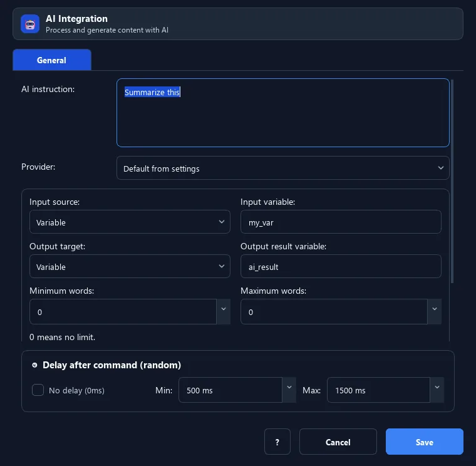476x466 pixels.
Task: Click the 'AI instruction:' label
Action: 48,89
